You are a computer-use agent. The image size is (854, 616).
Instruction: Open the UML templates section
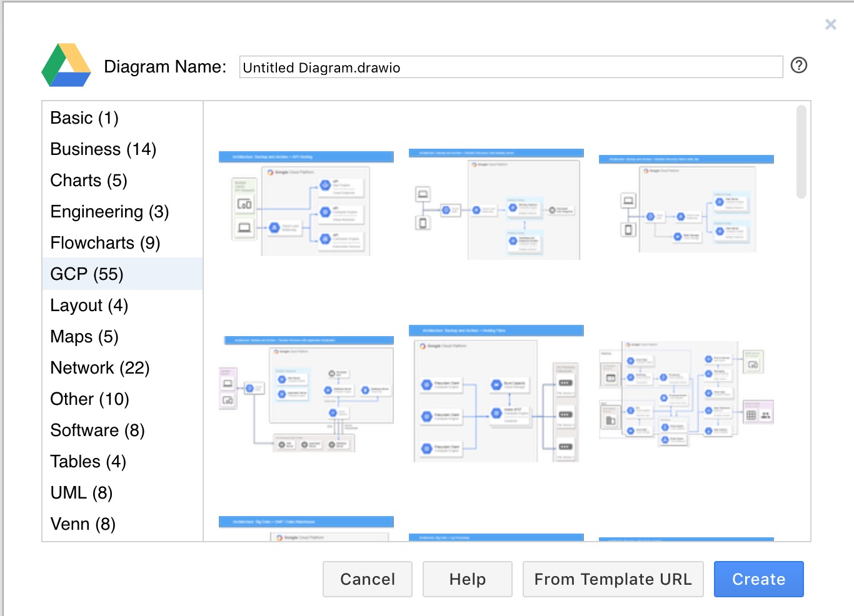[x=81, y=492]
